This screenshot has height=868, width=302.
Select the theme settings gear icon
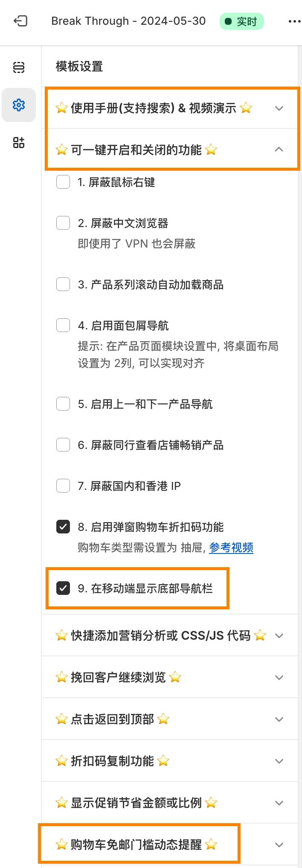pos(18,105)
